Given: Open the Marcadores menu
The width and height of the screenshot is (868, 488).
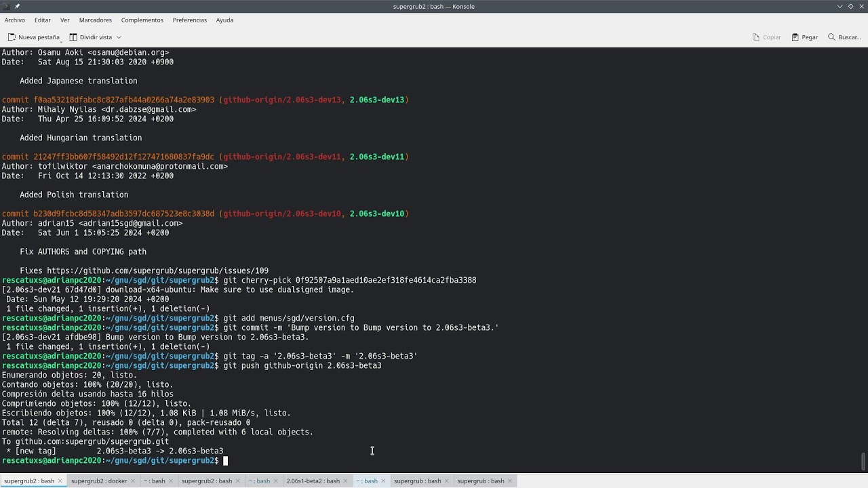Looking at the screenshot, I should click(96, 20).
